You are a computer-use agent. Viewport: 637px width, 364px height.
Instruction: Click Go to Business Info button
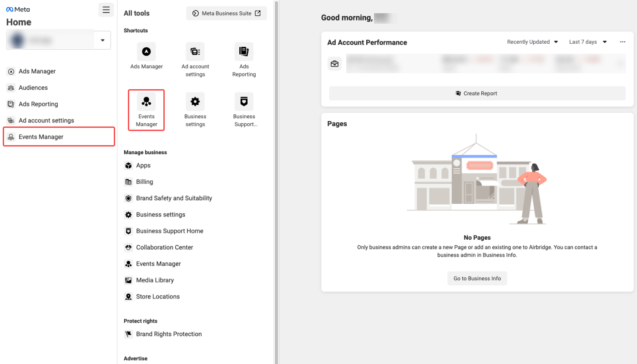click(x=477, y=278)
